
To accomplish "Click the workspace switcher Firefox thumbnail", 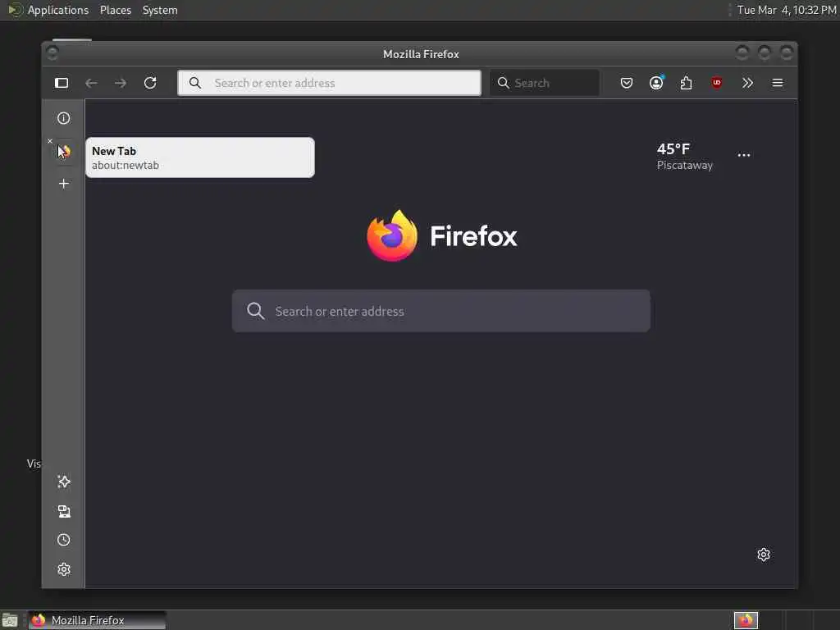I will click(746, 620).
